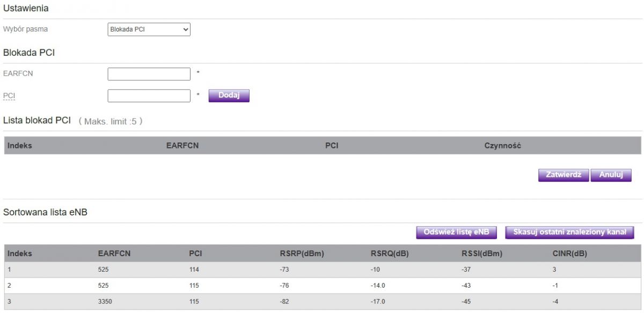Click the RSSI(dBm) column header
Image resolution: width=644 pixels, height=314 pixels.
(481, 254)
